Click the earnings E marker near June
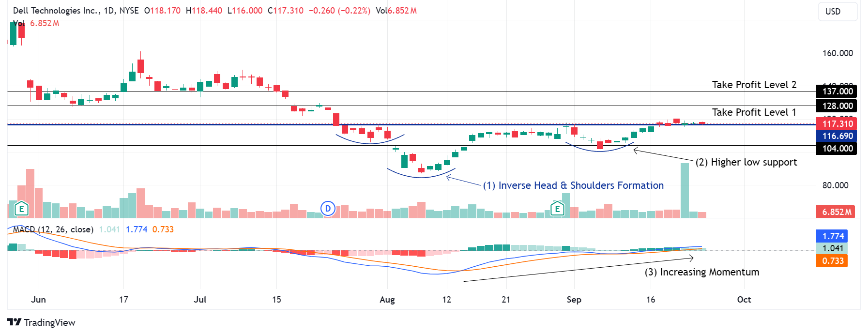The height and width of the screenshot is (335, 868). (x=21, y=209)
